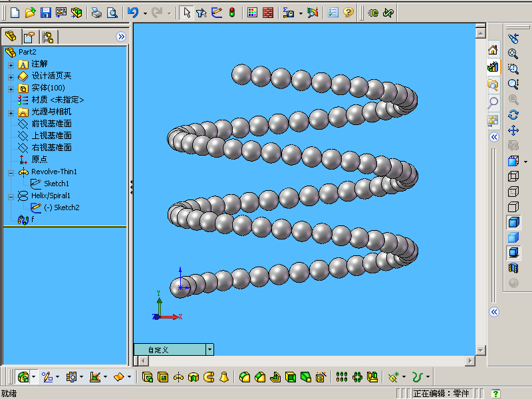532x399 pixels.
Task: Click the Print icon
Action: pyautogui.click(x=96, y=13)
